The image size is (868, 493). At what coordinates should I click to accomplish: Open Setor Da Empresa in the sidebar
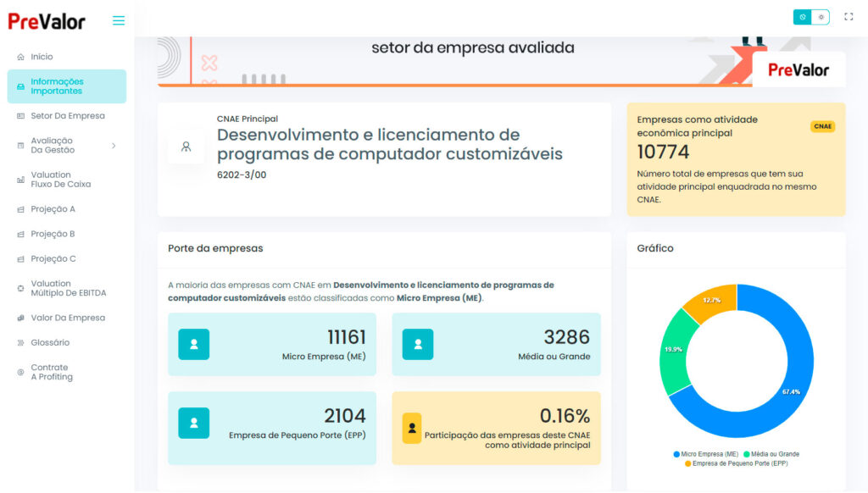pyautogui.click(x=67, y=115)
